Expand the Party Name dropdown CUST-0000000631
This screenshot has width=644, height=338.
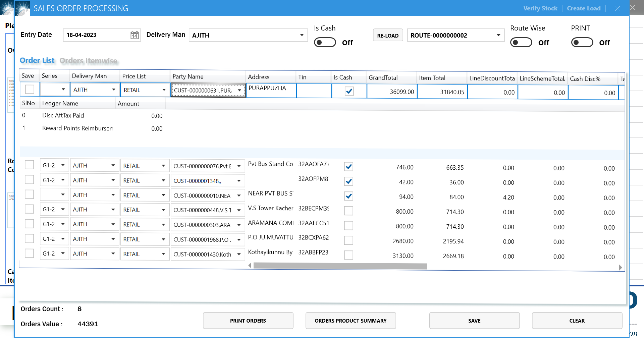click(239, 90)
